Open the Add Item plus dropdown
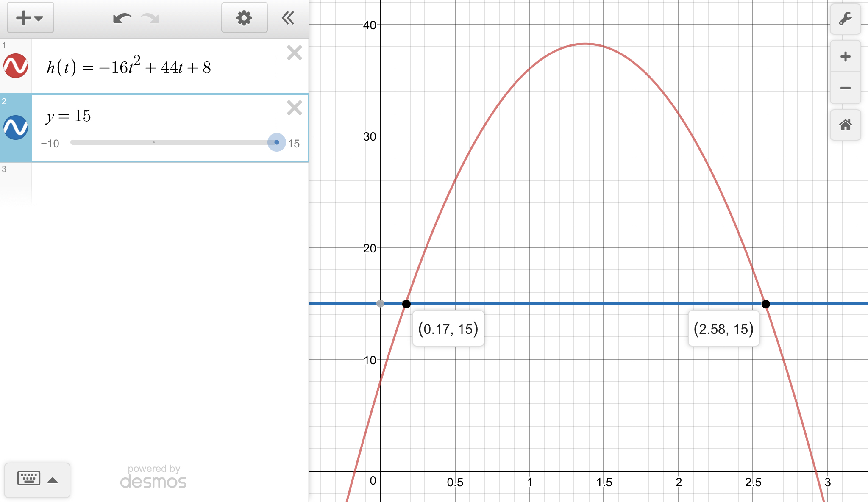This screenshot has height=502, width=868. pos(30,18)
